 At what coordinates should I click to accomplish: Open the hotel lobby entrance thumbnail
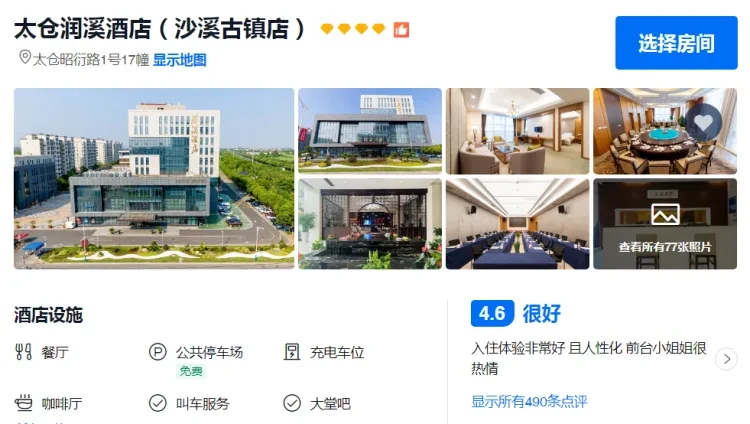point(370,223)
